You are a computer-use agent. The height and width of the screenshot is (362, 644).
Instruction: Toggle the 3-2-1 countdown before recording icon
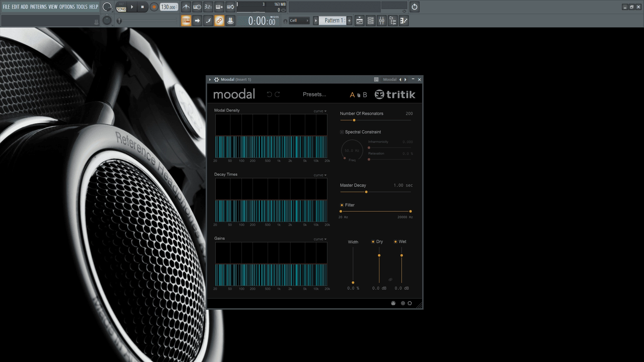click(208, 7)
